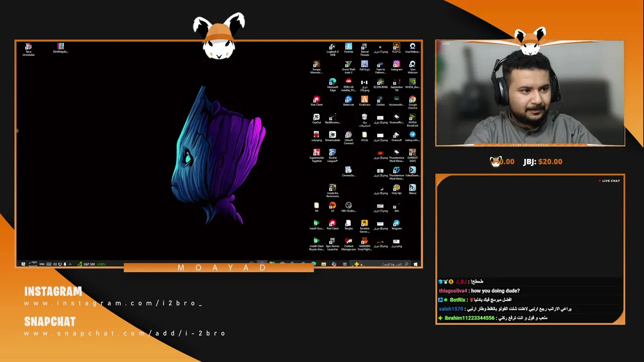Image resolution: width=644 pixels, height=362 pixels.
Task: Click the snapchat.com/add/i-2bro link text
Action: tap(125, 333)
